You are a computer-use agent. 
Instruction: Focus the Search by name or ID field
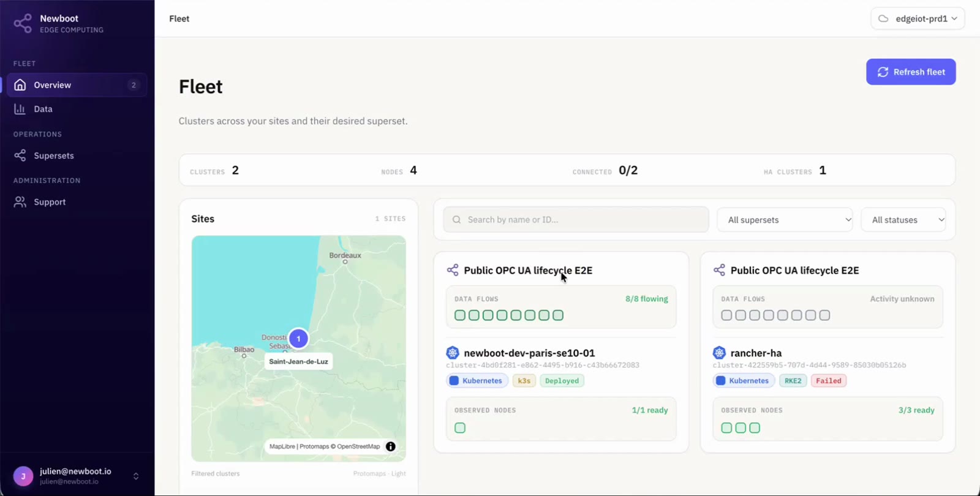pyautogui.click(x=576, y=219)
